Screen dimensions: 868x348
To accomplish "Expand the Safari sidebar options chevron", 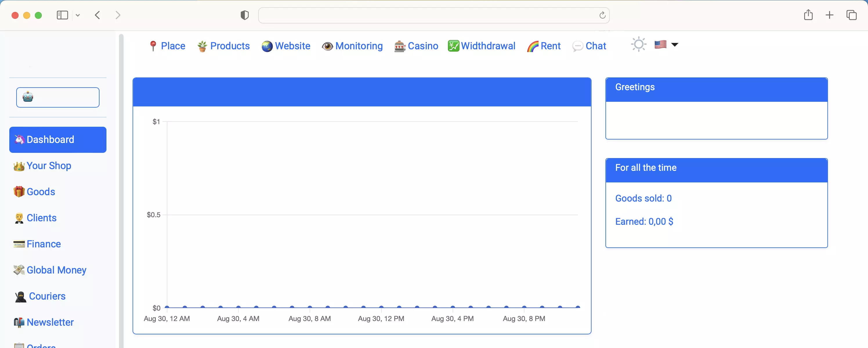I will (78, 15).
